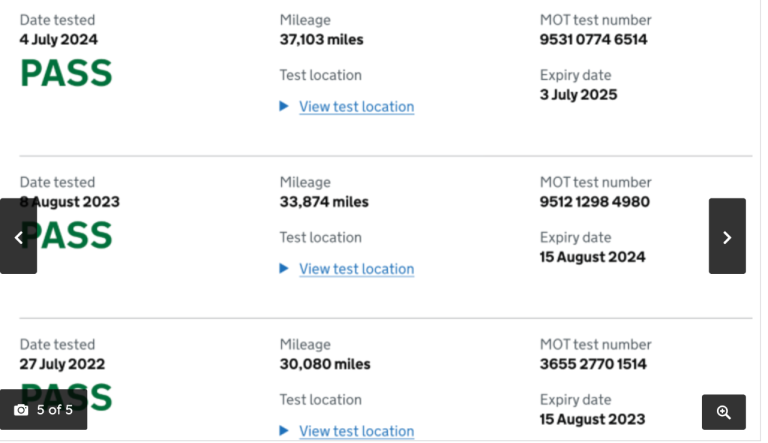Open View test location for 27 July 2022 test
The height and width of the screenshot is (443, 768).
click(x=356, y=431)
